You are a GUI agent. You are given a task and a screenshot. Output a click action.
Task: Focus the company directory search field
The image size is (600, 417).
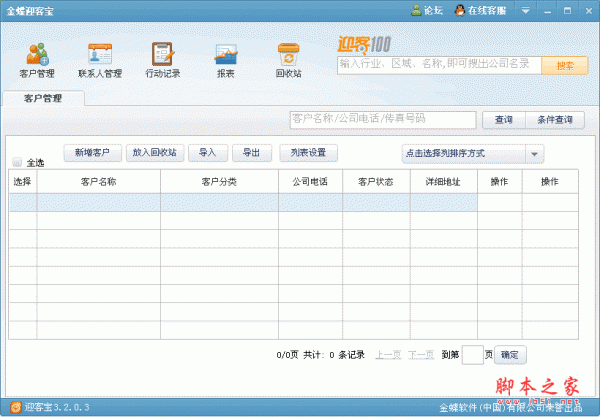point(439,65)
